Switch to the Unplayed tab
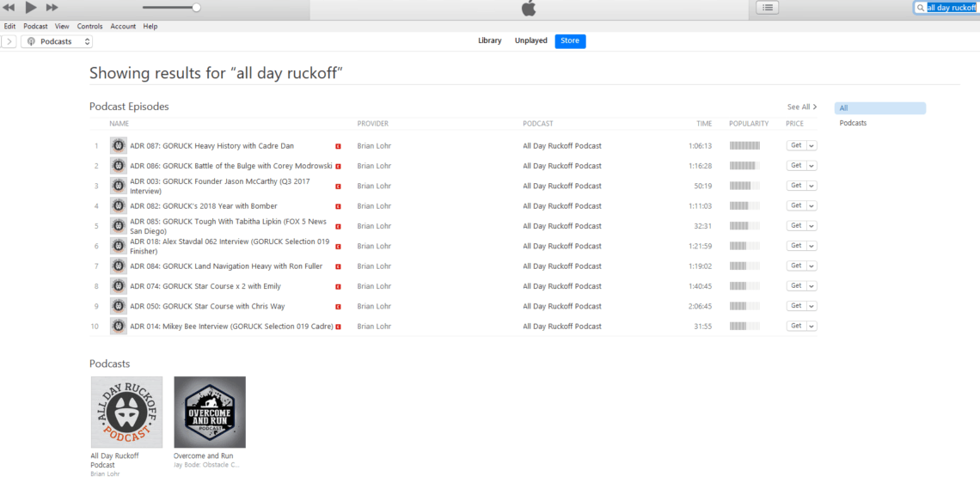The width and height of the screenshot is (980, 483). pos(530,40)
